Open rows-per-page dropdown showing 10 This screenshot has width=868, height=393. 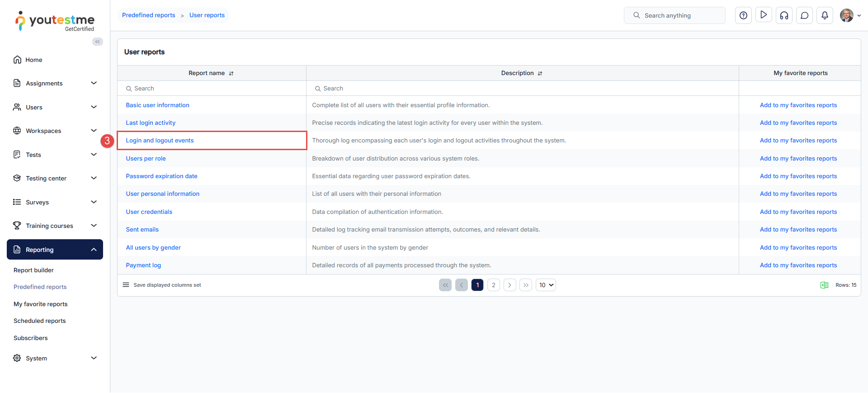click(546, 285)
